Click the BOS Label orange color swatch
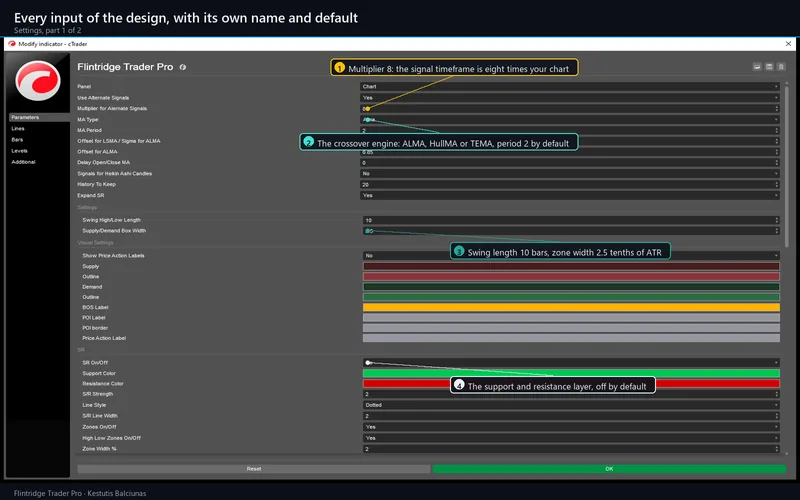Image resolution: width=800 pixels, height=500 pixels. [x=571, y=307]
